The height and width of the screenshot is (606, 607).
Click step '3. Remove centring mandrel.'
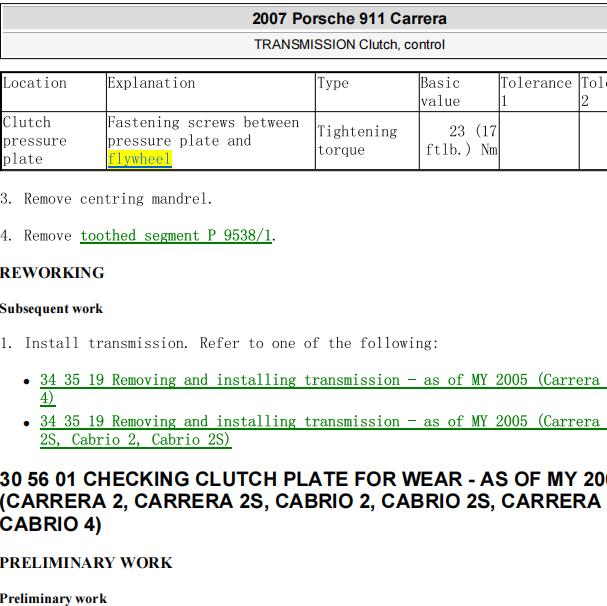pyautogui.click(x=106, y=199)
